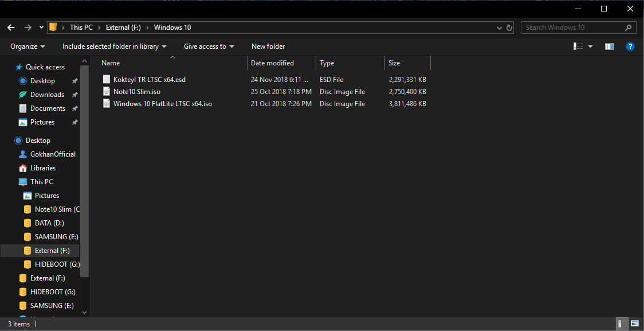The image size is (644, 331).
Task: Select the Note10 Slim.iso file
Action: pos(137,92)
